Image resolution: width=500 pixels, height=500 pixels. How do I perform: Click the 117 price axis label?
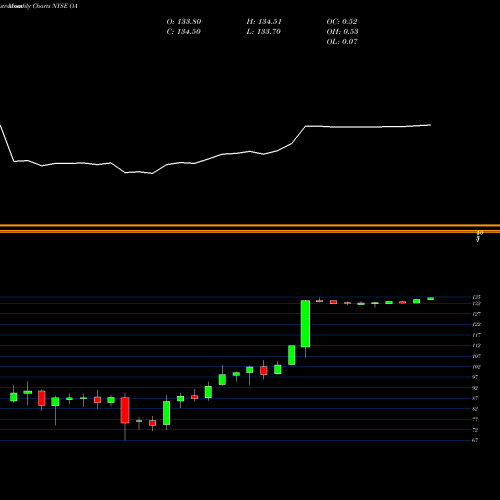tap(476, 335)
